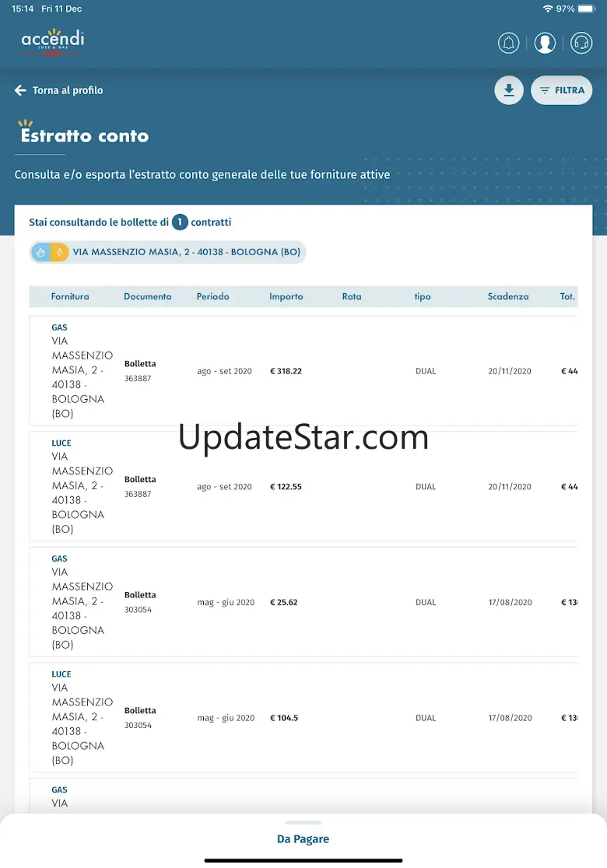The height and width of the screenshot is (868, 607).
Task: Select the € 25.62 amount cell
Action: coord(283,602)
